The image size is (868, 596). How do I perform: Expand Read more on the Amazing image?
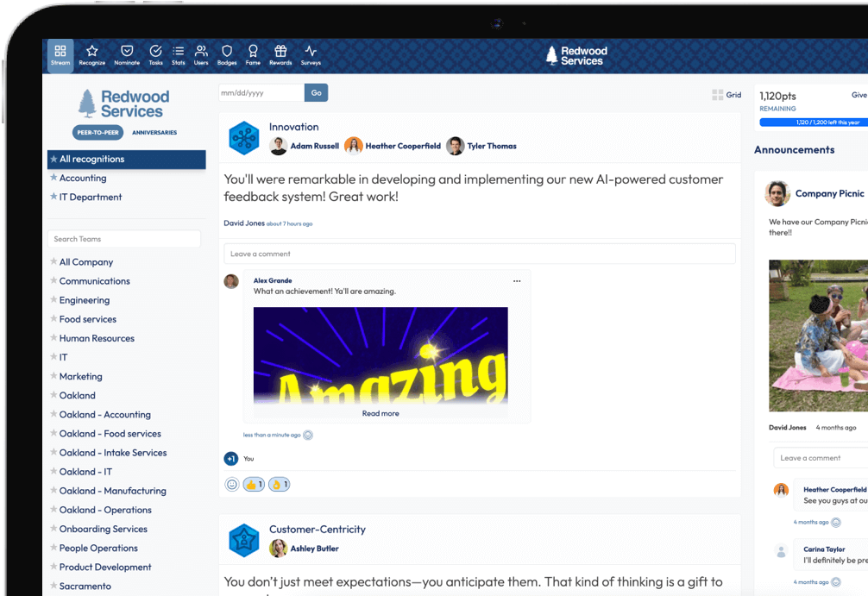coord(381,414)
